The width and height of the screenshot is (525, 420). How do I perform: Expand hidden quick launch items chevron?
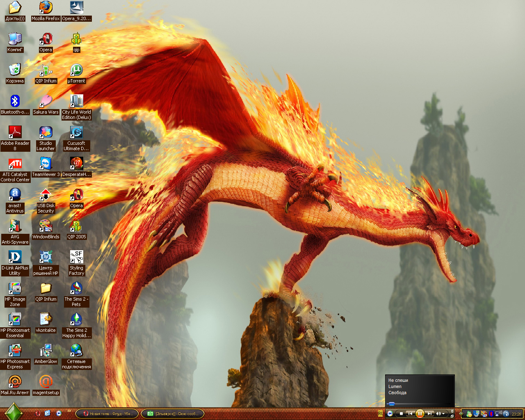69,411
